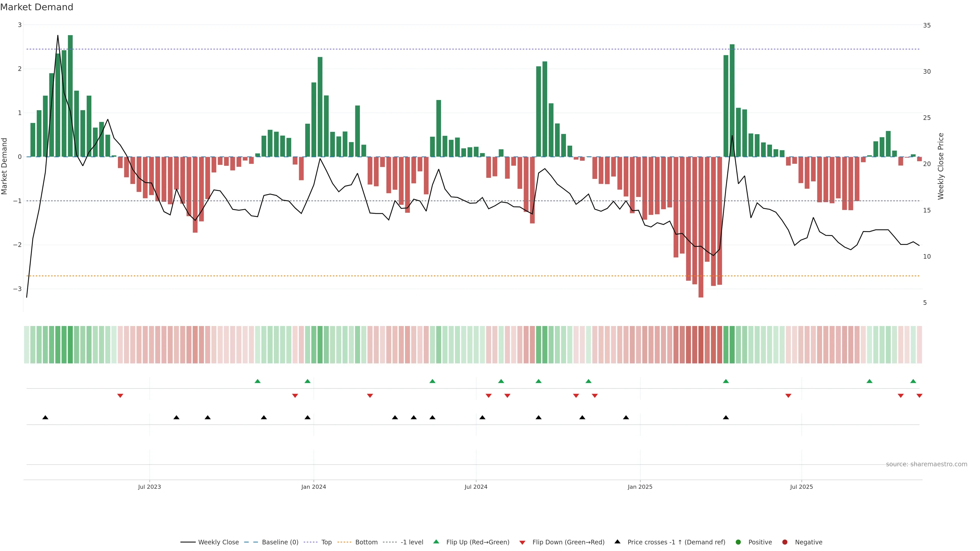Screen dimensions: 980x551
Task: Click the darkest red heatmap strip cell
Action: 701,345
